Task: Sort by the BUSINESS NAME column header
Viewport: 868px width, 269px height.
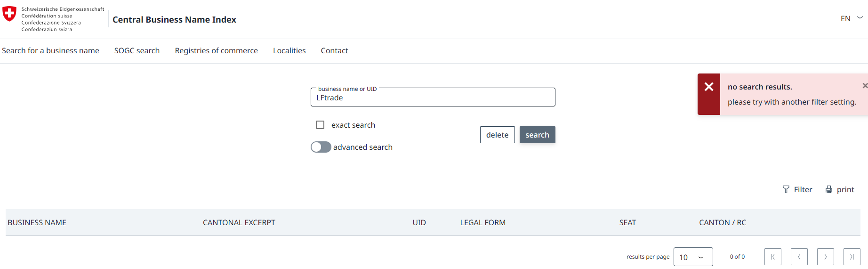Action: click(37, 222)
